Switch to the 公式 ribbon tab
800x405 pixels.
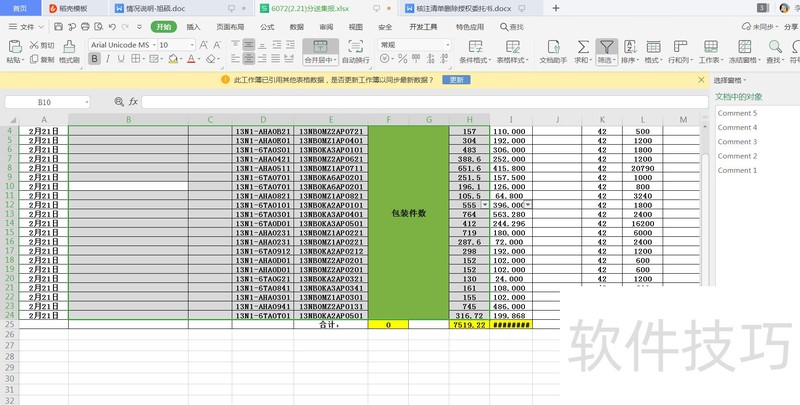[267, 27]
